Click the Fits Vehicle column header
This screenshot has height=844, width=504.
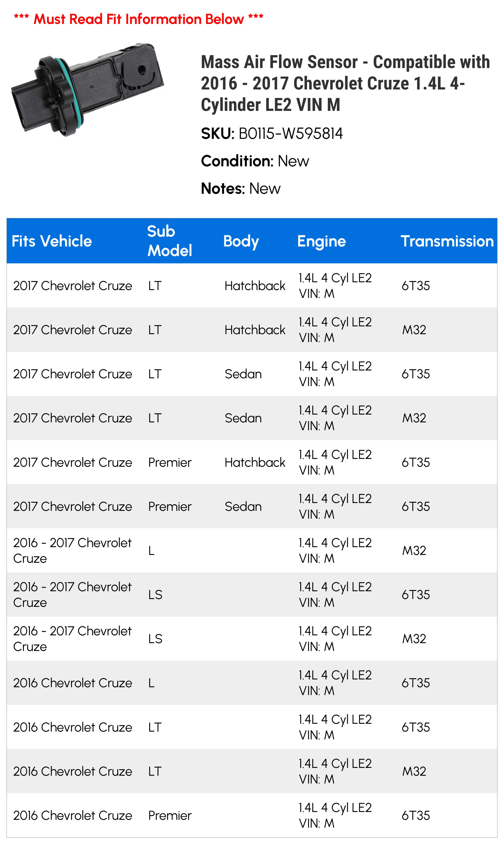click(52, 241)
